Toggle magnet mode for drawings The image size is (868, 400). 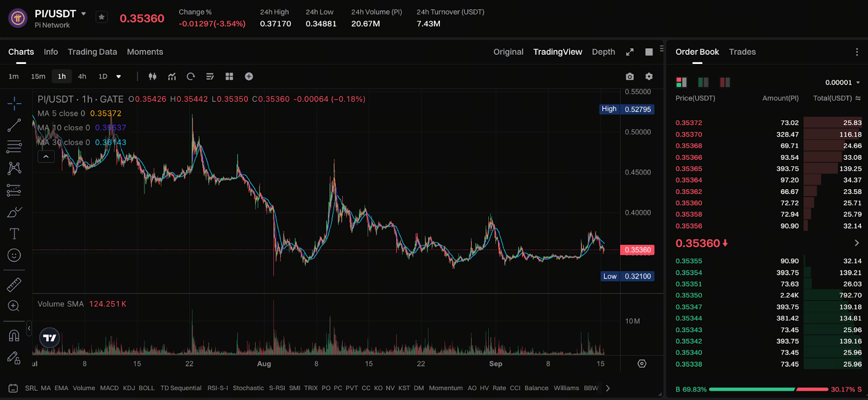tap(14, 336)
